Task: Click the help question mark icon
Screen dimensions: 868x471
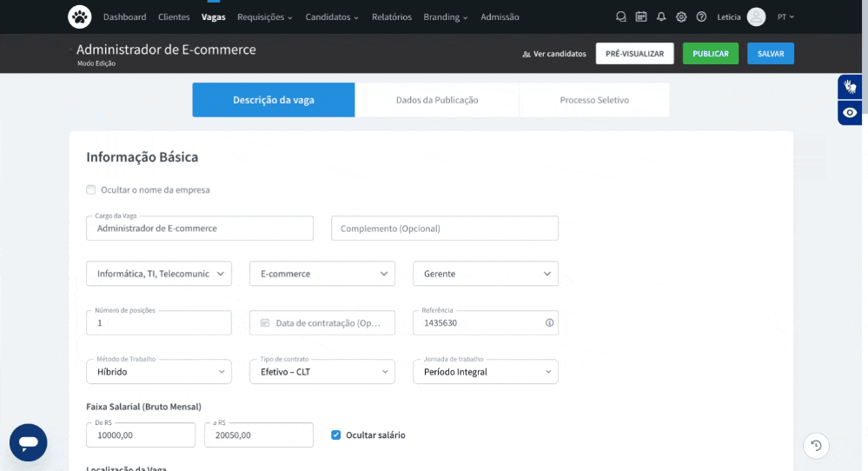Action: pos(701,17)
